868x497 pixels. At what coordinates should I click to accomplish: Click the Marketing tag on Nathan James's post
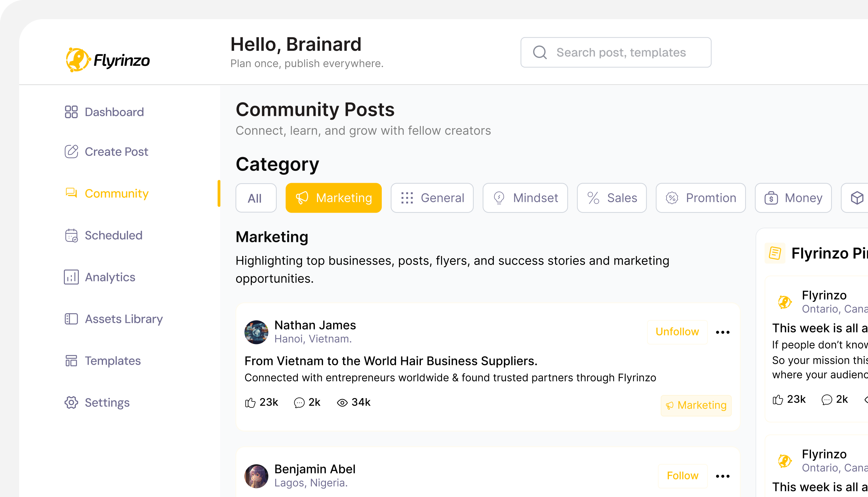(696, 405)
